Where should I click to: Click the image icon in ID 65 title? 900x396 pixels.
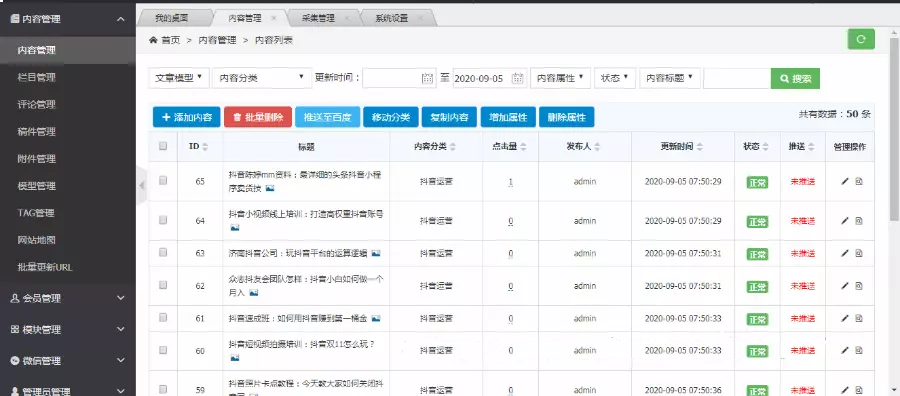click(270, 188)
